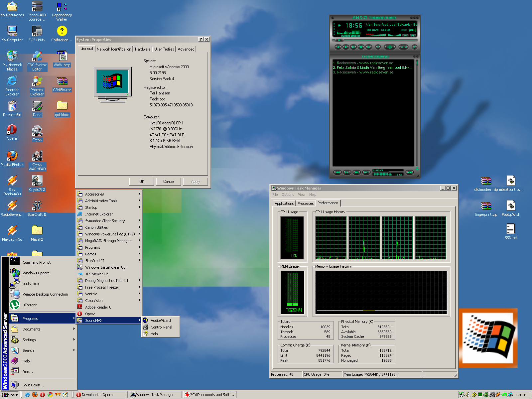532x399 pixels.
Task: Click System Properties help question button
Action: 201,39
